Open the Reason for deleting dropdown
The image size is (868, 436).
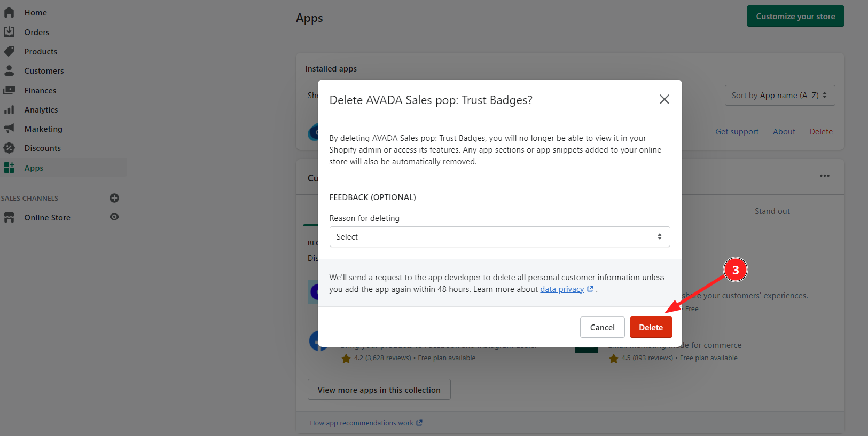[499, 236]
